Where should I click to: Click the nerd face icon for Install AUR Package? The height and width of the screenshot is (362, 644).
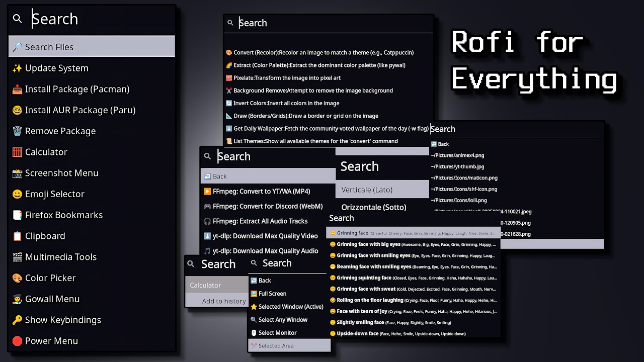(17, 110)
